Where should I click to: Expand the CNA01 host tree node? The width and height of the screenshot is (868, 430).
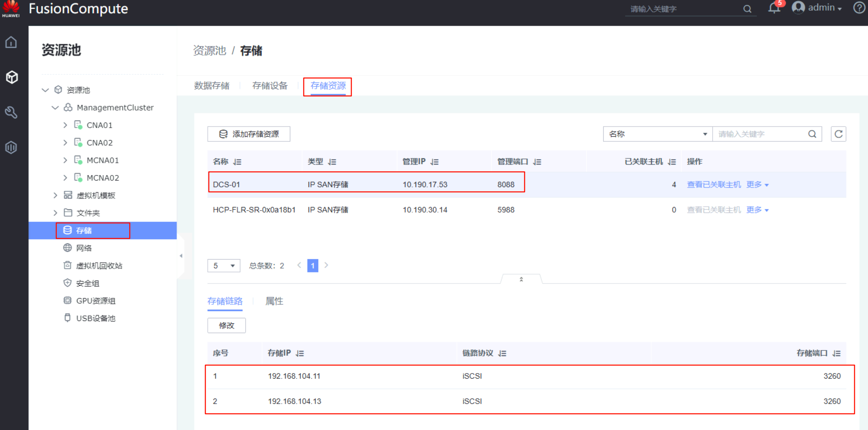65,125
